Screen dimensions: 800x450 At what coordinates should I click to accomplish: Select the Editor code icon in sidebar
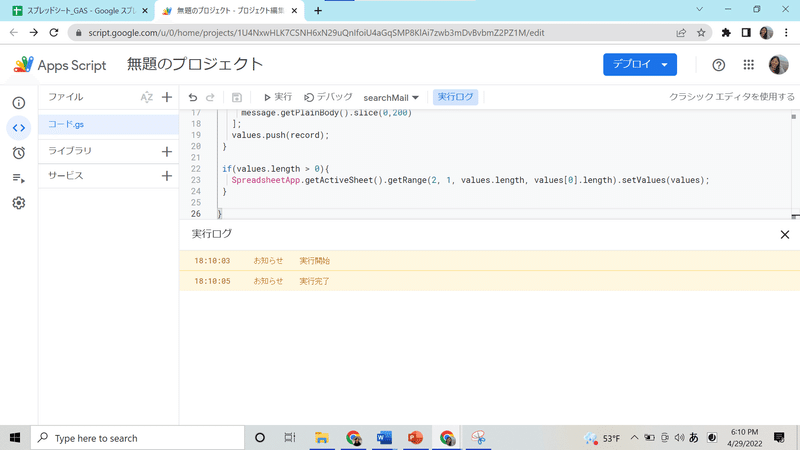(19, 128)
